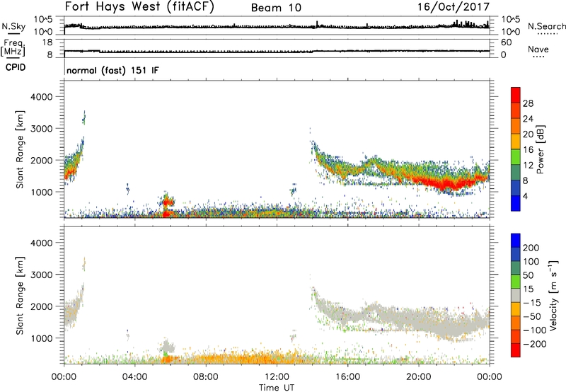Image resolution: width=566 pixels, height=392 pixels.
Task: Click the '1000' tick of the velocity panel
Action: [41, 338]
